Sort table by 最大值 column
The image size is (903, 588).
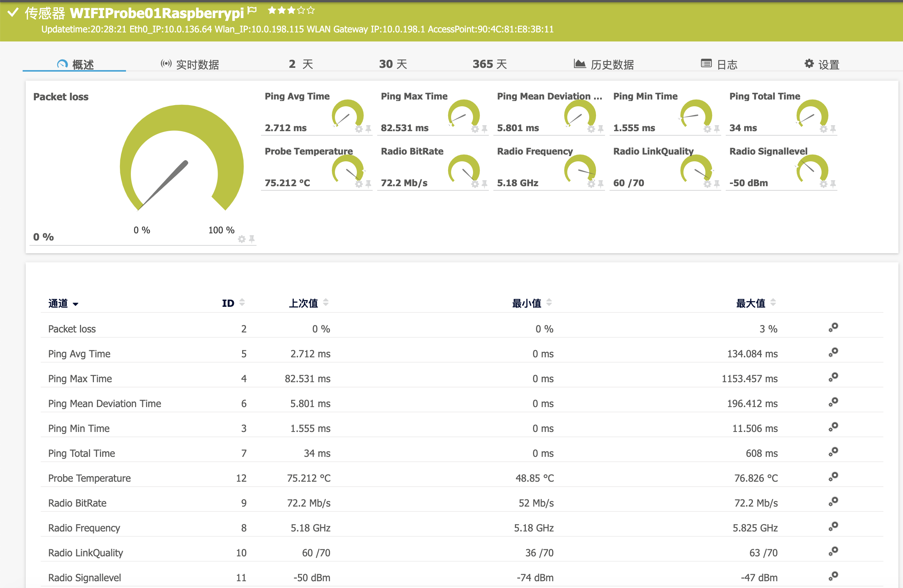pyautogui.click(x=756, y=303)
